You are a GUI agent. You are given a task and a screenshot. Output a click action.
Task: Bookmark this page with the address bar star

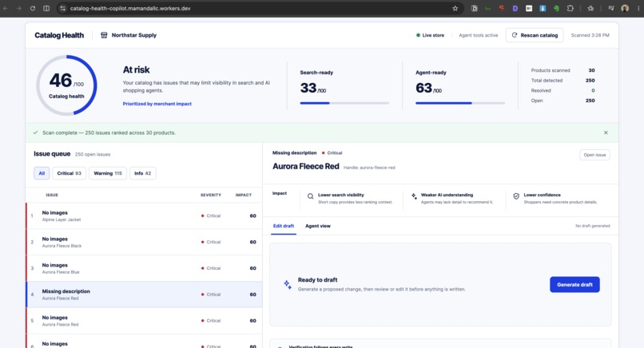pos(455,8)
